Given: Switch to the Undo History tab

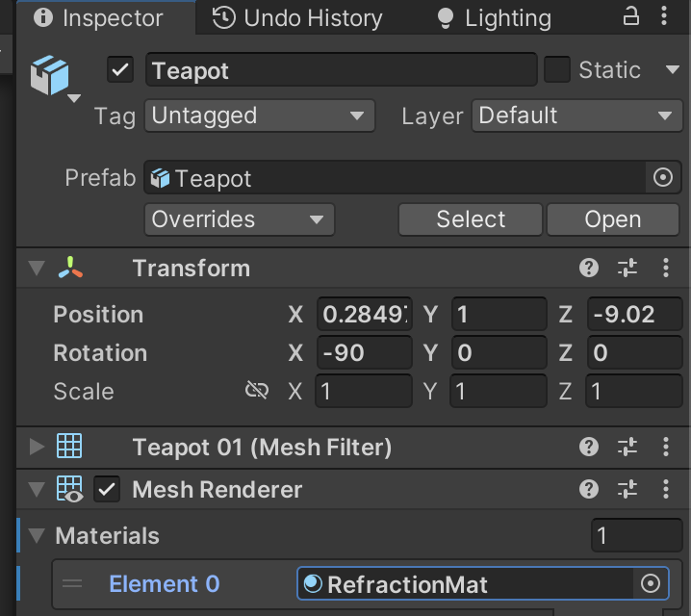Looking at the screenshot, I should click(297, 17).
